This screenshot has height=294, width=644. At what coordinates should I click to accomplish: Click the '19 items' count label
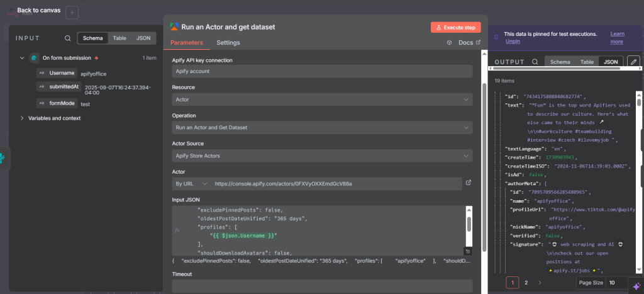point(504,81)
